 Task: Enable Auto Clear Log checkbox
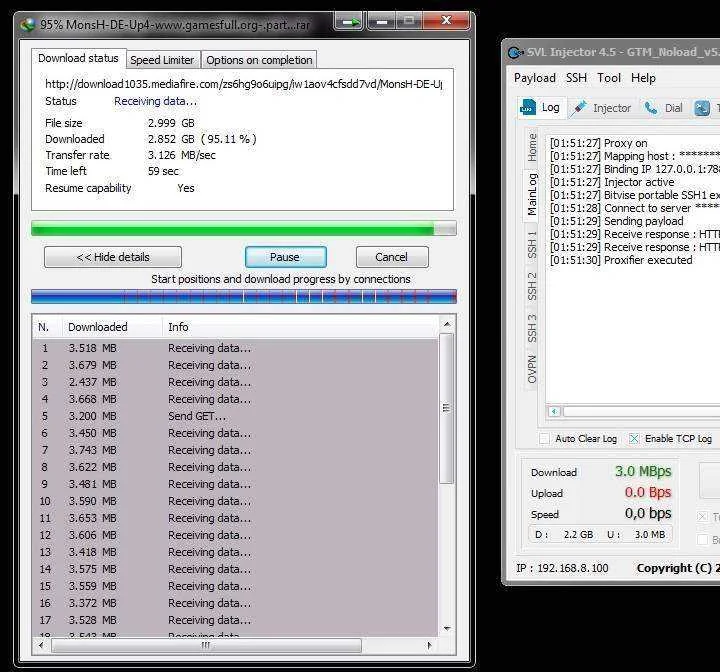[545, 439]
